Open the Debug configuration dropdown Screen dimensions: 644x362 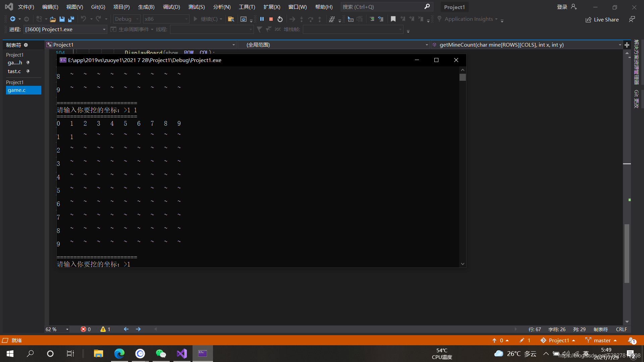[127, 19]
